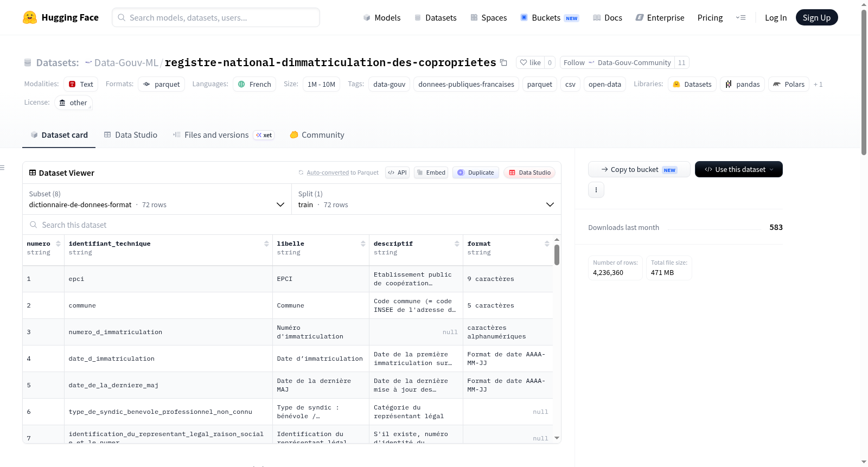The image size is (868, 467).
Task: Sort by the libelle column arrows
Action: pos(363,244)
